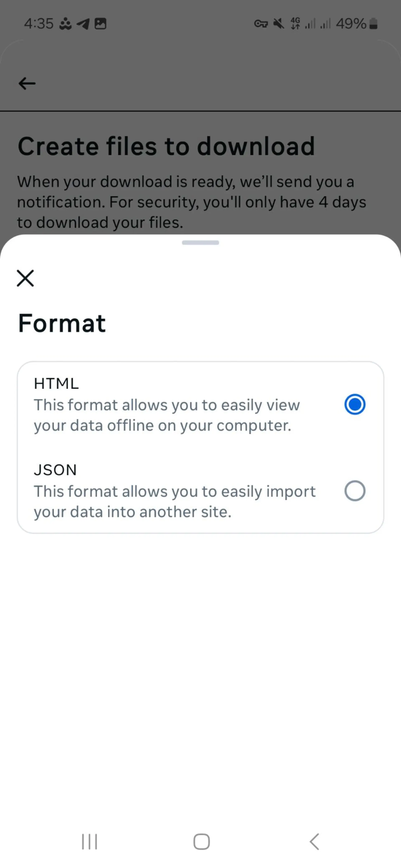
Task: Tap the 4G data indicator icon
Action: [295, 24]
